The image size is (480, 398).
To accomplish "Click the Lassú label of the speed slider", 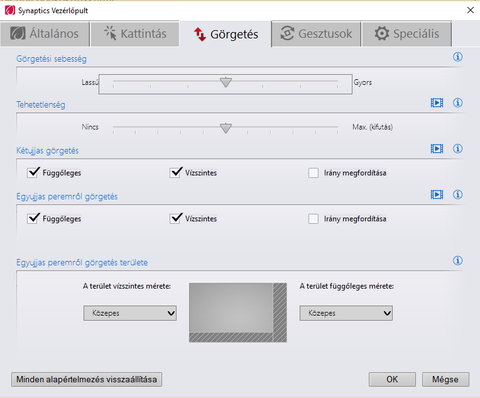I will (90, 82).
